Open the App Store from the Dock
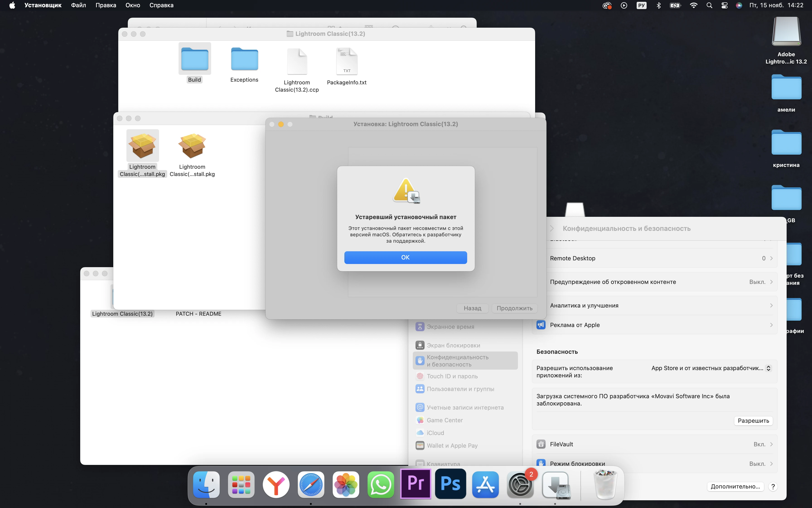 (x=486, y=484)
